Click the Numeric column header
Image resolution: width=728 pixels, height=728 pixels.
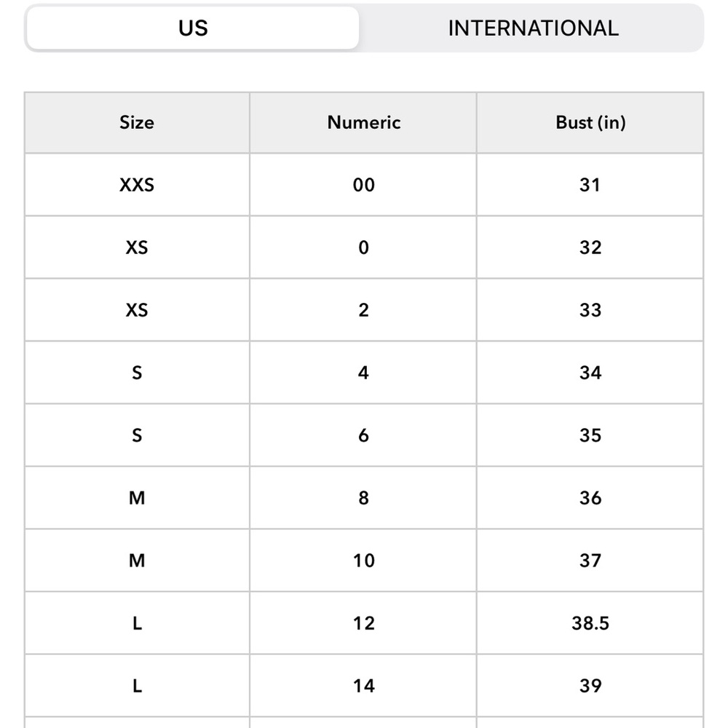(363, 122)
